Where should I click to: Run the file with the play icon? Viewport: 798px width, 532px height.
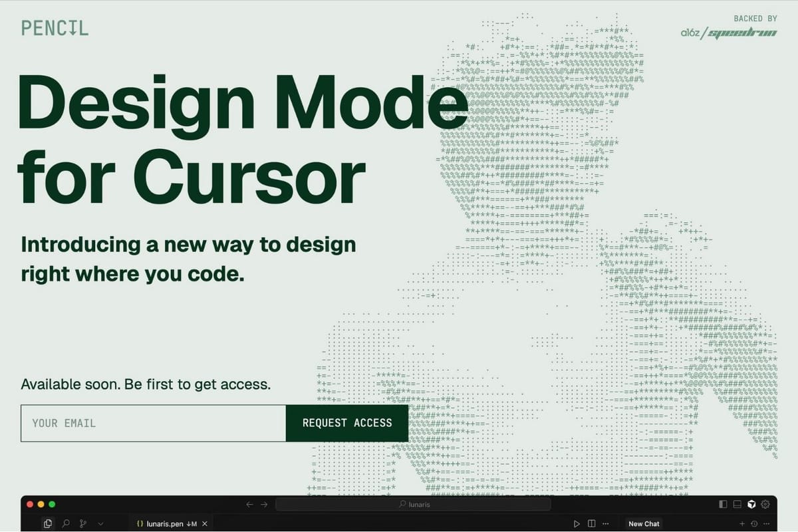pyautogui.click(x=577, y=523)
